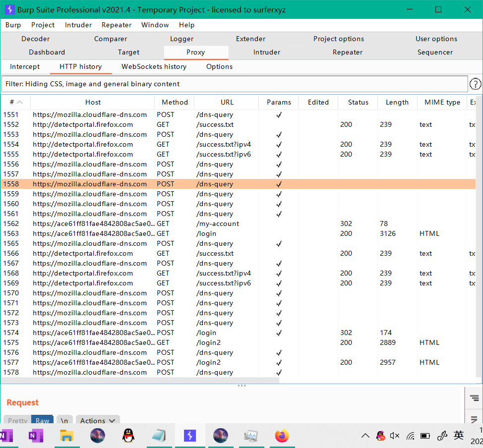
Task: Select history row 1575 GET /login2
Action: click(239, 342)
